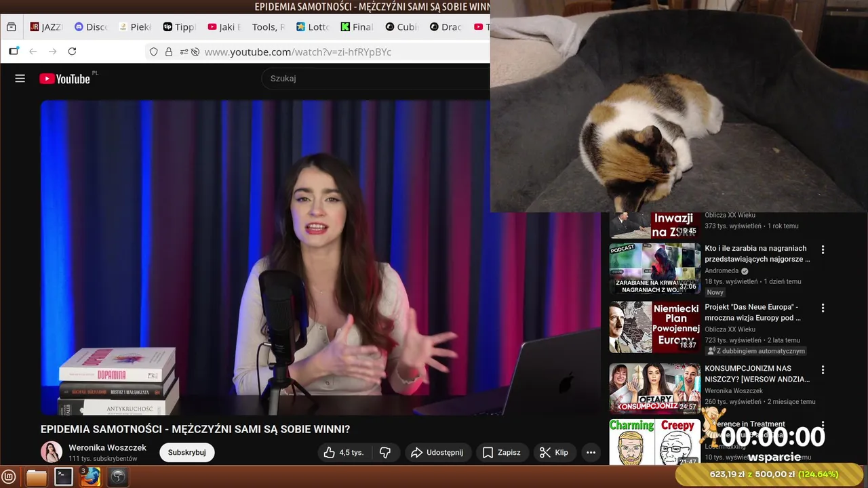Open the Inwazji video thumbnail
The height and width of the screenshot is (488, 868).
pos(654,225)
